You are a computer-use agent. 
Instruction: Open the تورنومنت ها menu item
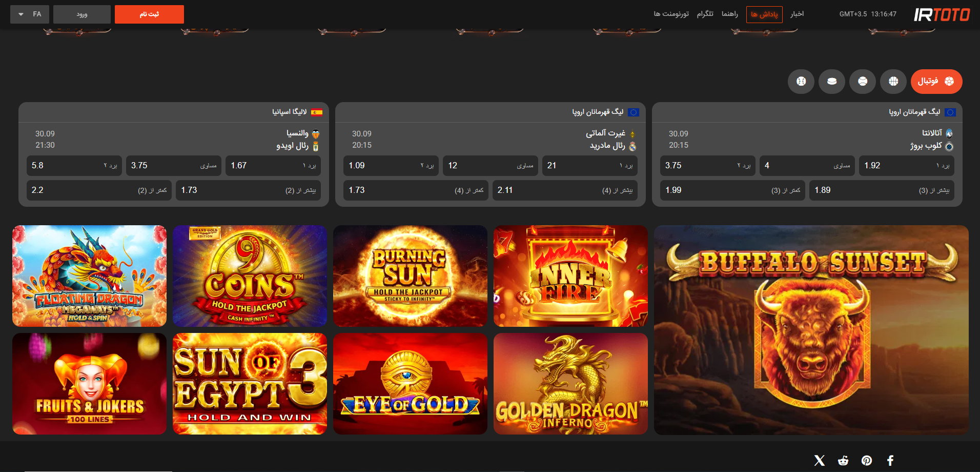(671, 14)
